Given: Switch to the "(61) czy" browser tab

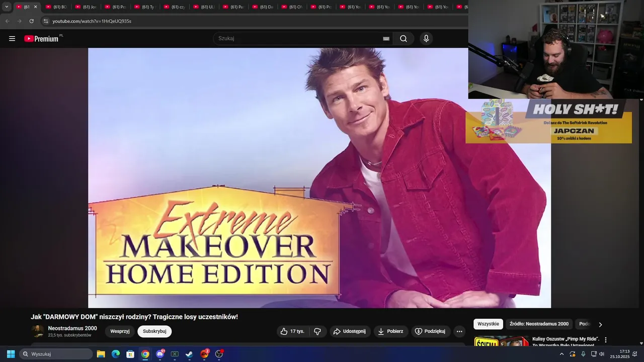Looking at the screenshot, I should click(174, 7).
